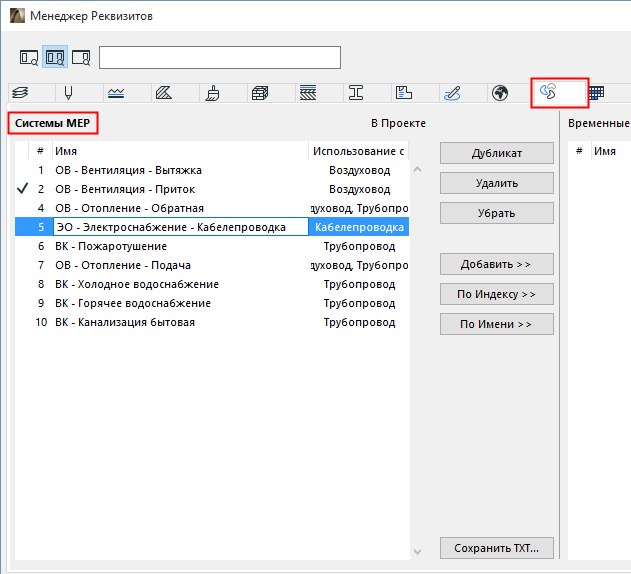Click the list scroll down arrow
Screen dimensions: 631x574
click(417, 551)
